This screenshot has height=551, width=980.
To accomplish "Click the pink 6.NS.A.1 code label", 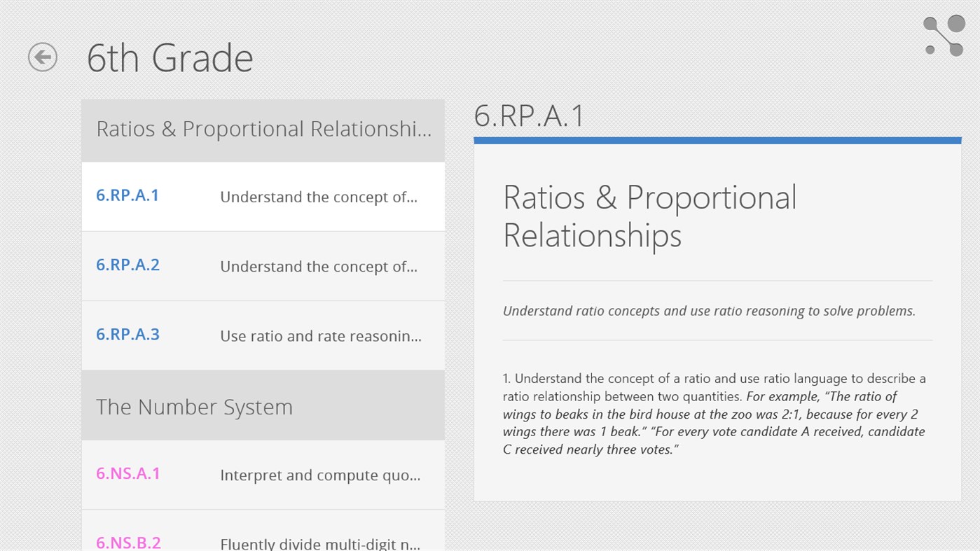I will click(127, 474).
